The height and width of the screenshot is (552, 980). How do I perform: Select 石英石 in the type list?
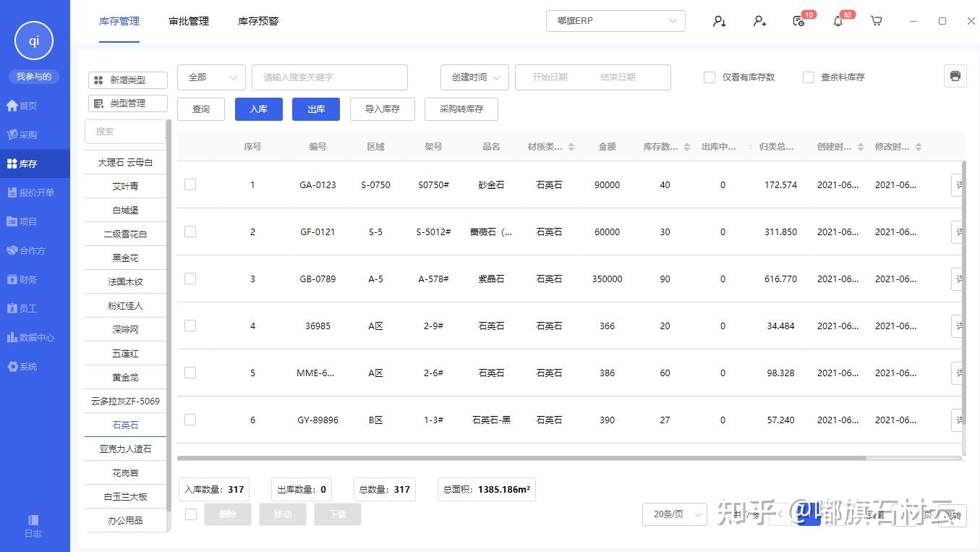125,425
